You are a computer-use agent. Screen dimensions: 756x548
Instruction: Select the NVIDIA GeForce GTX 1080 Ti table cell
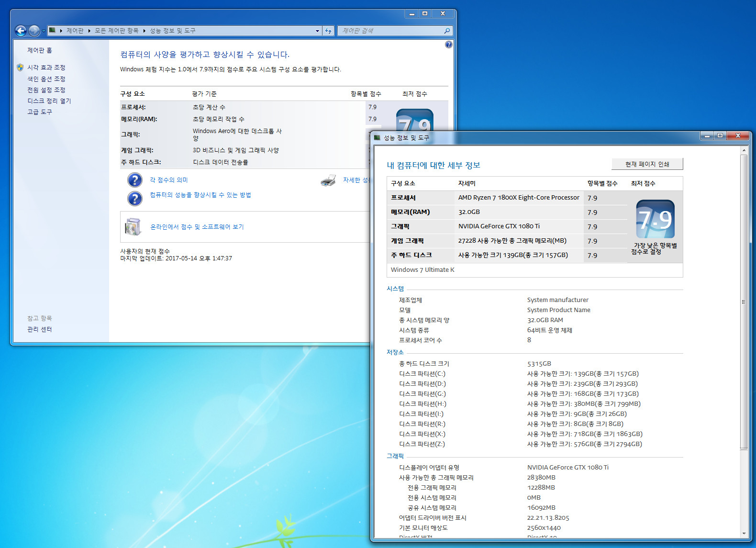(499, 226)
